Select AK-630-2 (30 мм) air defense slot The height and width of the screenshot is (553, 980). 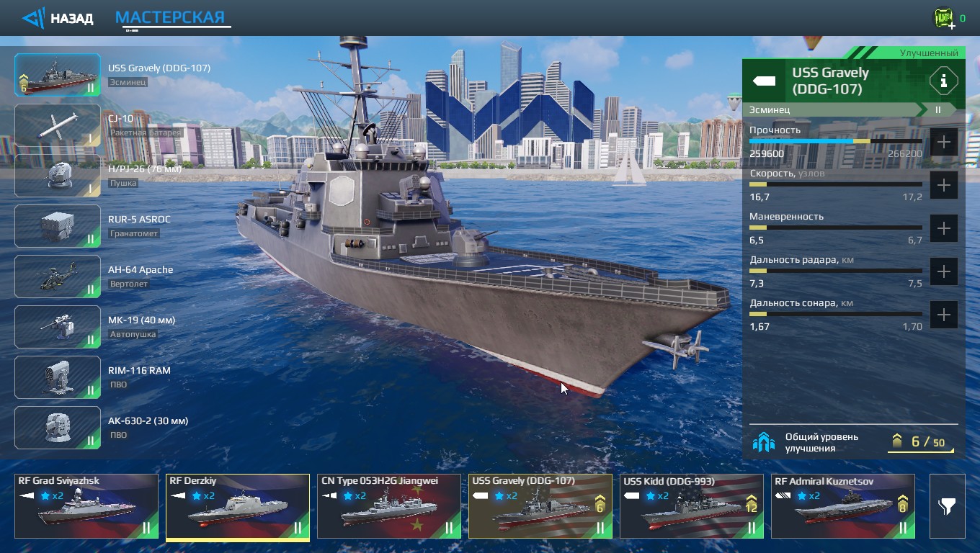[x=58, y=428]
